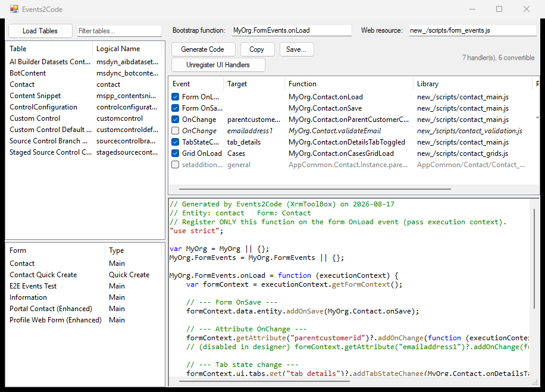The height and width of the screenshot is (392, 545).
Task: Click contact_grids.js library cell
Action: [x=463, y=153]
